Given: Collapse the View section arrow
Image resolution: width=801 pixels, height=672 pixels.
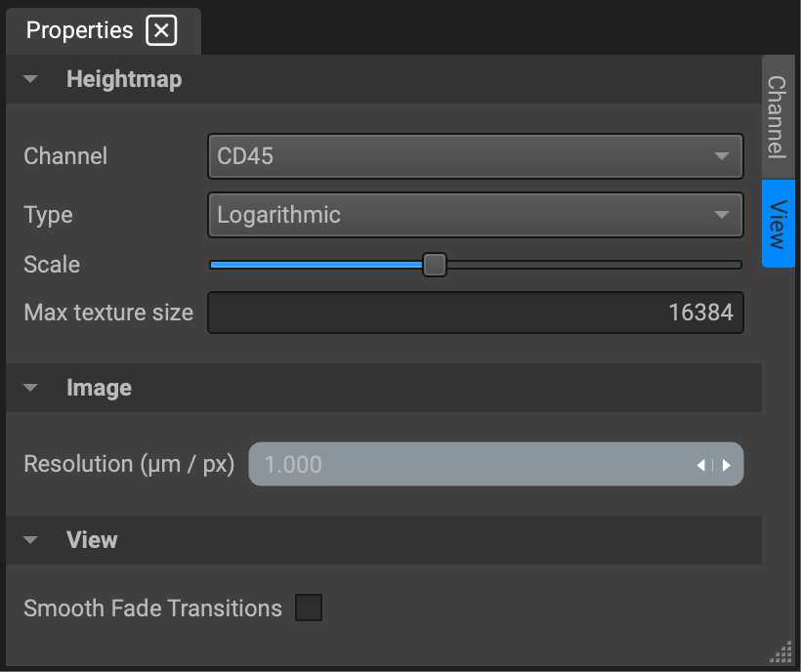Looking at the screenshot, I should [30, 540].
